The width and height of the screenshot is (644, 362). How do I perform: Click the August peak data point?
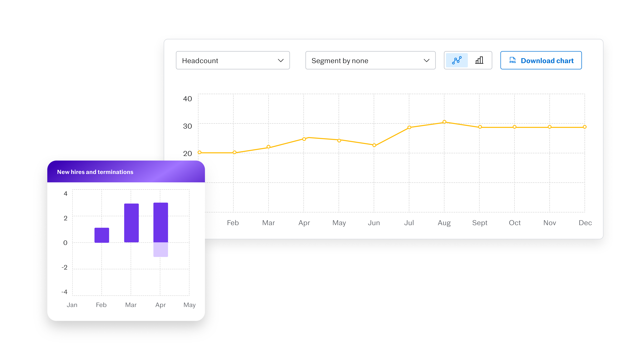[444, 122]
